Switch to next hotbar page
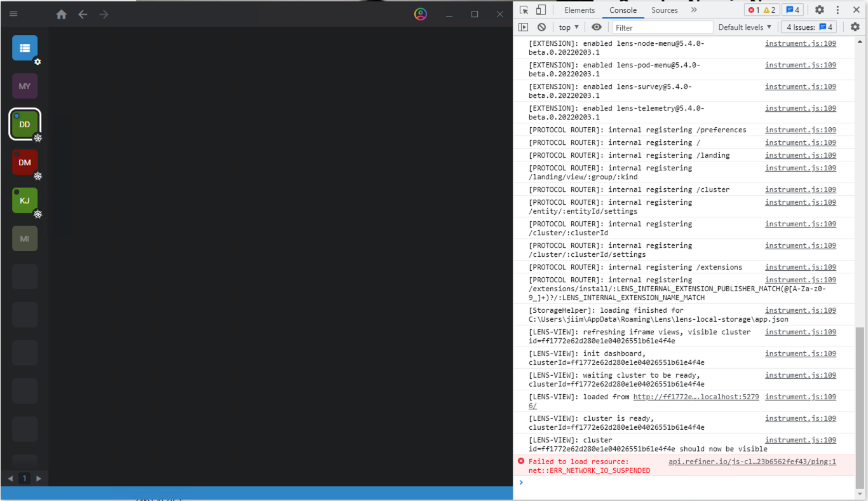 (x=39, y=478)
